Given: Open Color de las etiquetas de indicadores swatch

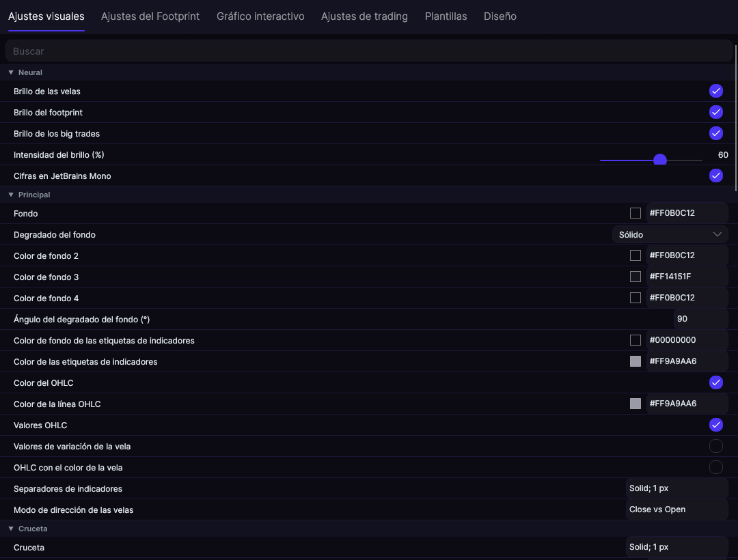Looking at the screenshot, I should pyautogui.click(x=635, y=361).
